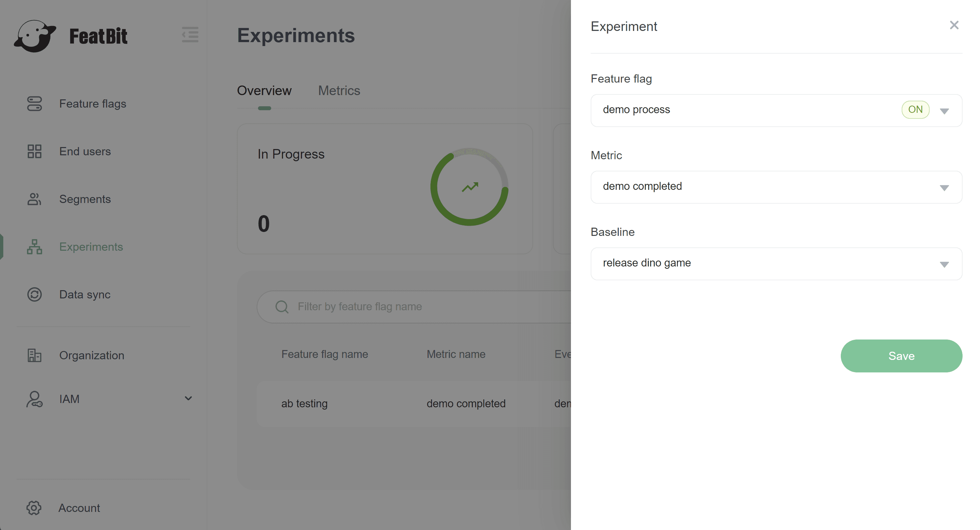The height and width of the screenshot is (530, 980).
Task: Focus the feature flag name filter field
Action: pyautogui.click(x=419, y=306)
